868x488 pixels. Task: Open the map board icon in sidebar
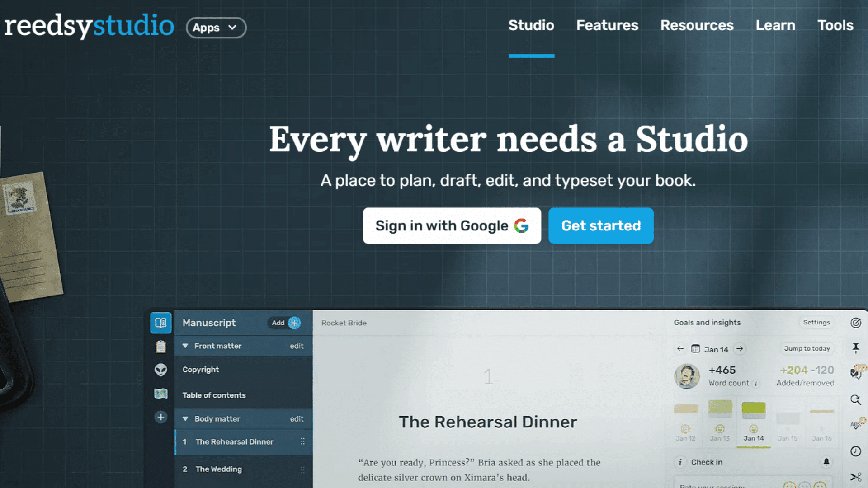tap(161, 394)
